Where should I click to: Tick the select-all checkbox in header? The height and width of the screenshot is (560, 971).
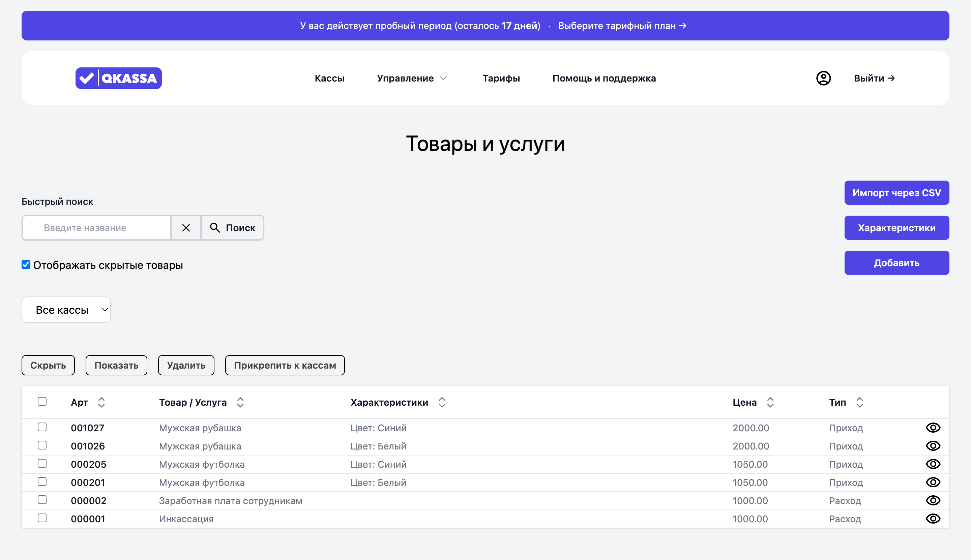42,402
